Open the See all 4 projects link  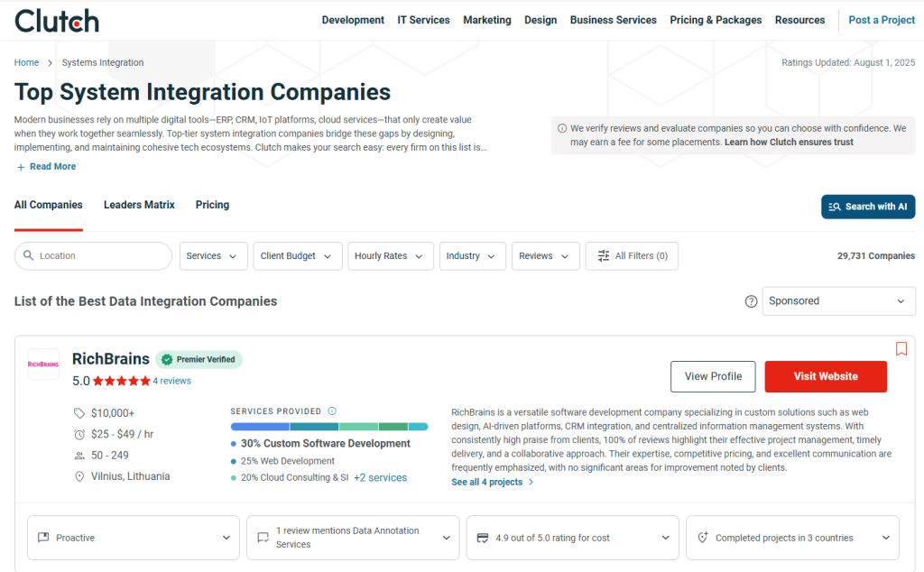click(487, 482)
